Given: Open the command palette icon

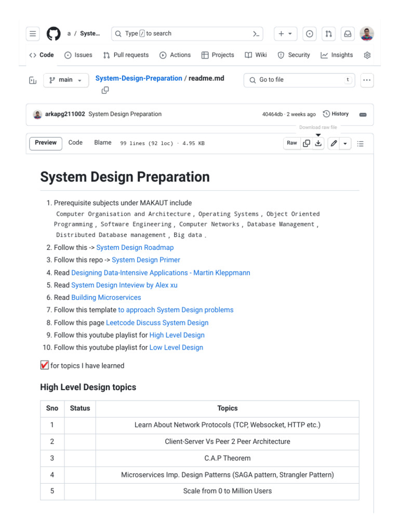Looking at the screenshot, I should pos(256,34).
